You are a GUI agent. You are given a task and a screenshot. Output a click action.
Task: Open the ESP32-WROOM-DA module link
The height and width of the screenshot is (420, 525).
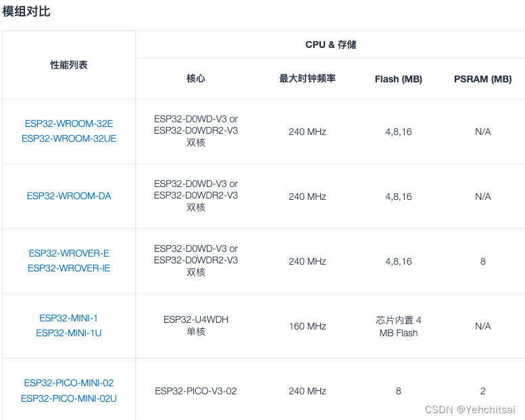click(69, 196)
